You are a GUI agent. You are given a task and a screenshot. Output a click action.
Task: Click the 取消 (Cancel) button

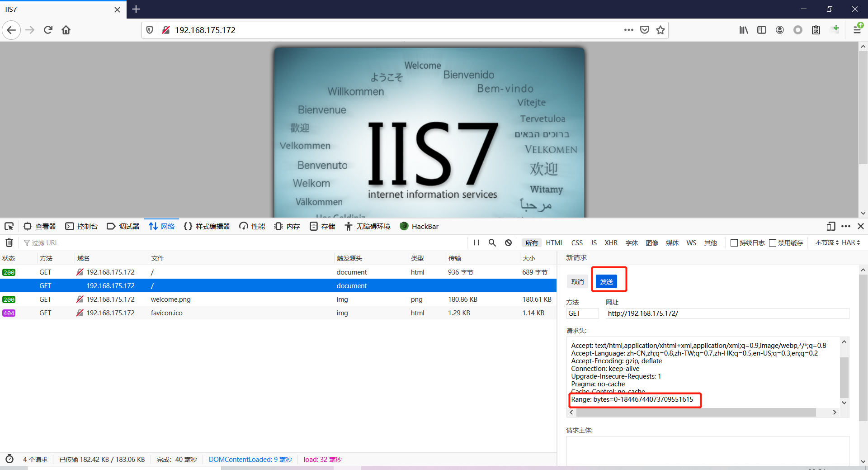pos(577,282)
